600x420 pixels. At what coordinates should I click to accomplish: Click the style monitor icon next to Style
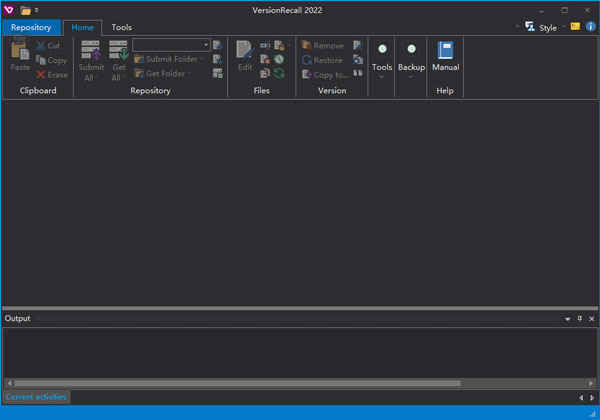(530, 27)
